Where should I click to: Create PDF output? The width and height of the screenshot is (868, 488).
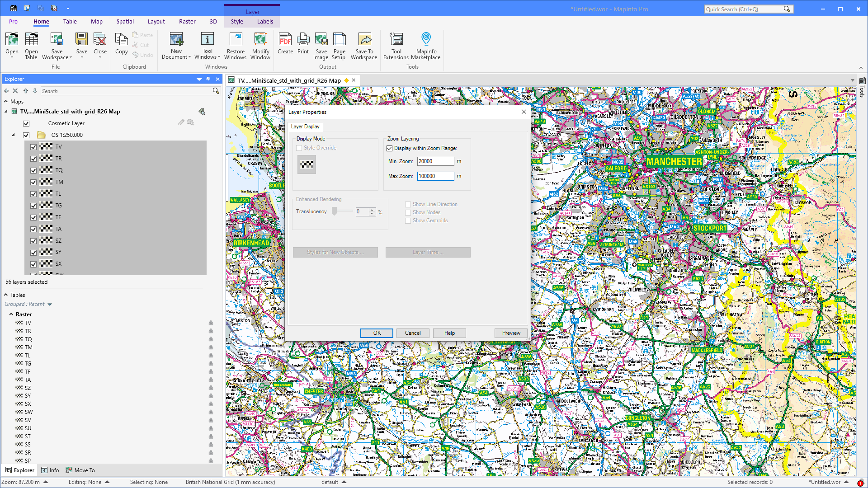(285, 44)
